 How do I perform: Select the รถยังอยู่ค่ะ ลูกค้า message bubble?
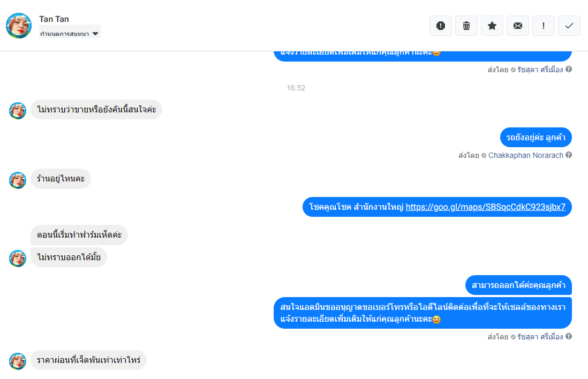click(536, 138)
